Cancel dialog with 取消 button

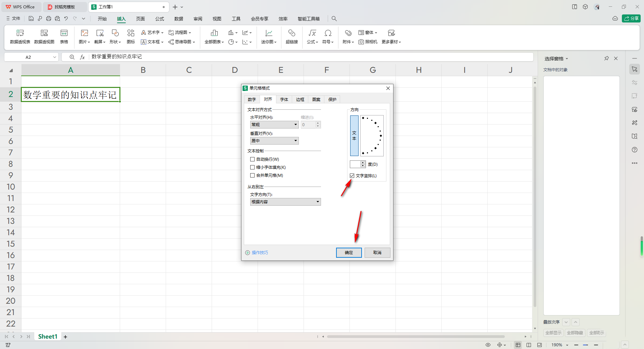click(x=377, y=253)
